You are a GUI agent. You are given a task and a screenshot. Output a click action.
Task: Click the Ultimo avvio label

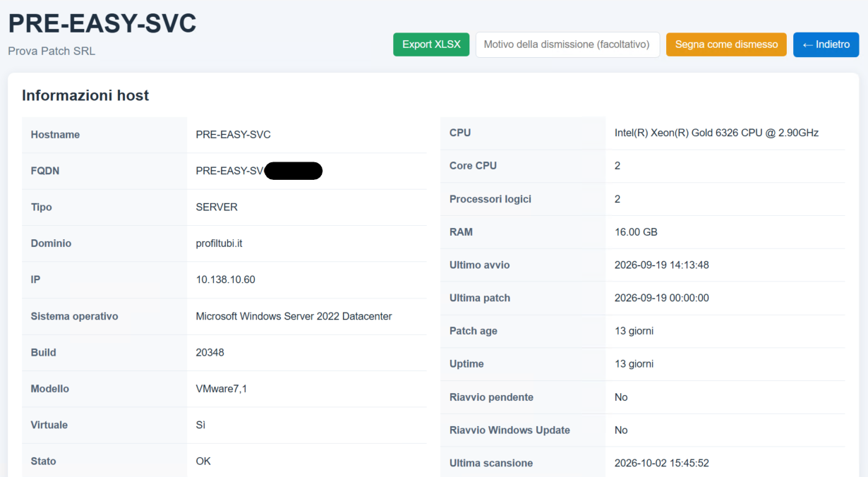pos(479,265)
